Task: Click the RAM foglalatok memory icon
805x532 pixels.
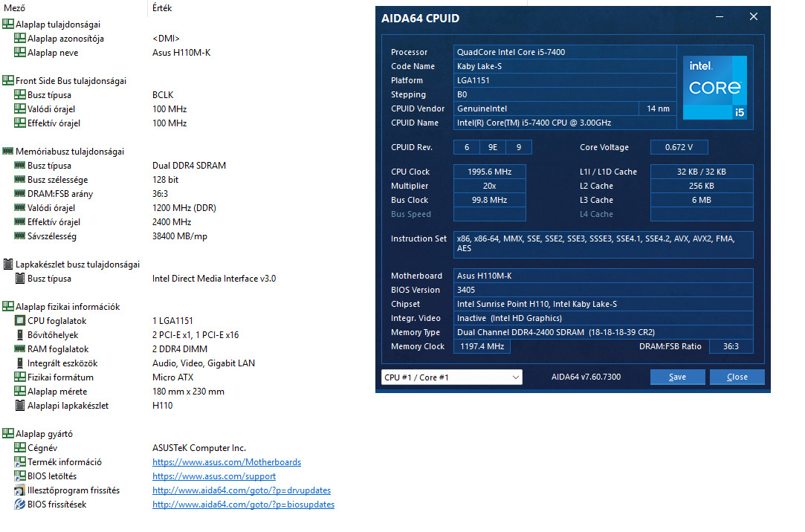Action: point(20,348)
